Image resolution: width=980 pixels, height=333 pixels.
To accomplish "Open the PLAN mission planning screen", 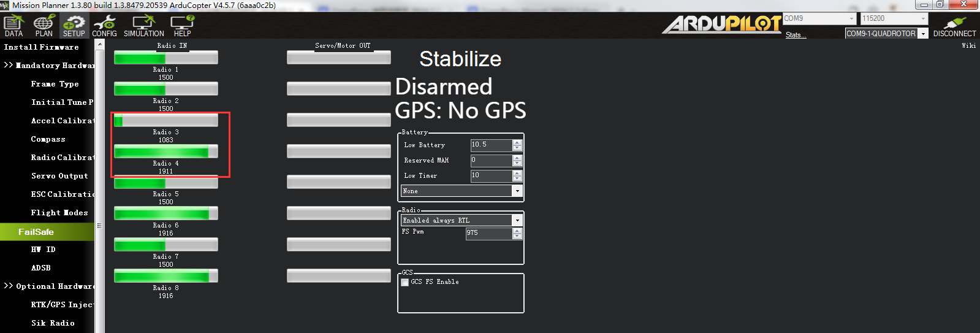I will (44, 26).
